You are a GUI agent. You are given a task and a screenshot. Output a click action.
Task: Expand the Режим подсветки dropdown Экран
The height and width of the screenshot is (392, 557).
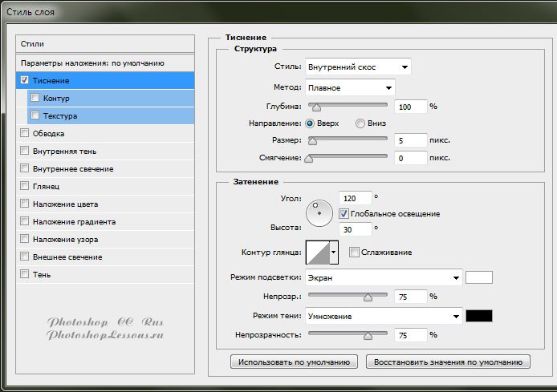(x=383, y=277)
